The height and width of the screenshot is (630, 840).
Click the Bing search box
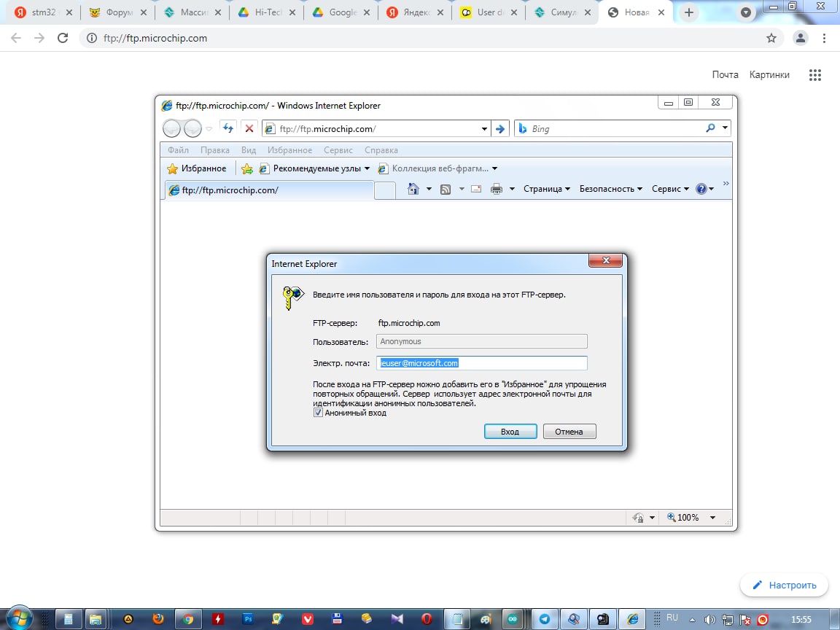coord(608,128)
